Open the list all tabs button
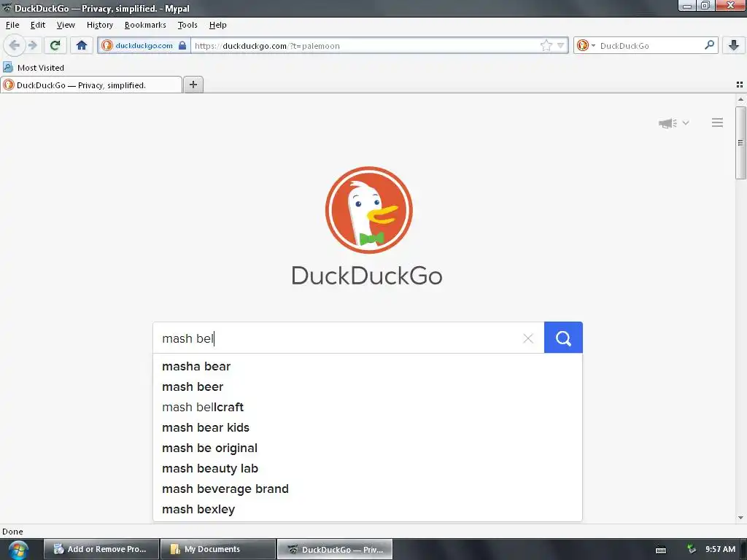The image size is (747, 560). [740, 85]
